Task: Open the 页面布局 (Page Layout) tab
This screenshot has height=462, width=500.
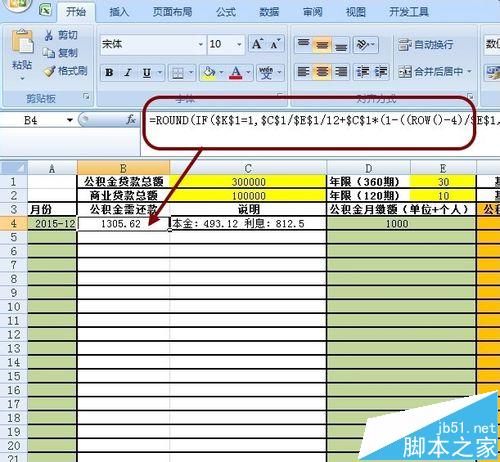Action: click(x=172, y=12)
